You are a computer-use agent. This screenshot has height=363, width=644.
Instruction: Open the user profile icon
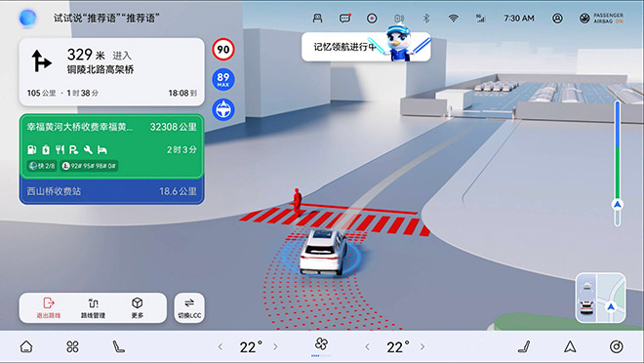pyautogui.click(x=557, y=19)
